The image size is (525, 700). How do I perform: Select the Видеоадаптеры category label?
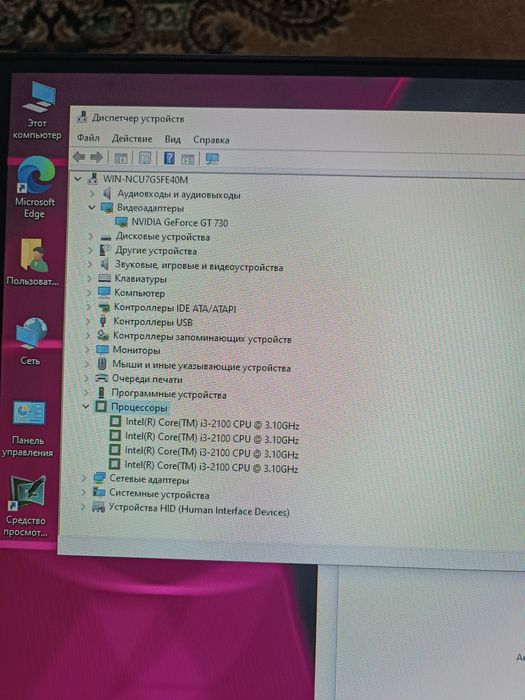coord(150,208)
